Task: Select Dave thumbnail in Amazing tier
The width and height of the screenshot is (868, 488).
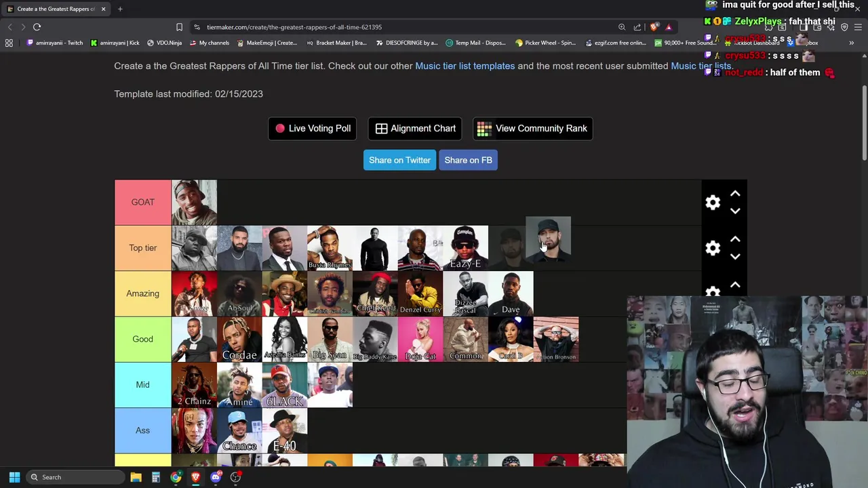Action: pyautogui.click(x=511, y=293)
